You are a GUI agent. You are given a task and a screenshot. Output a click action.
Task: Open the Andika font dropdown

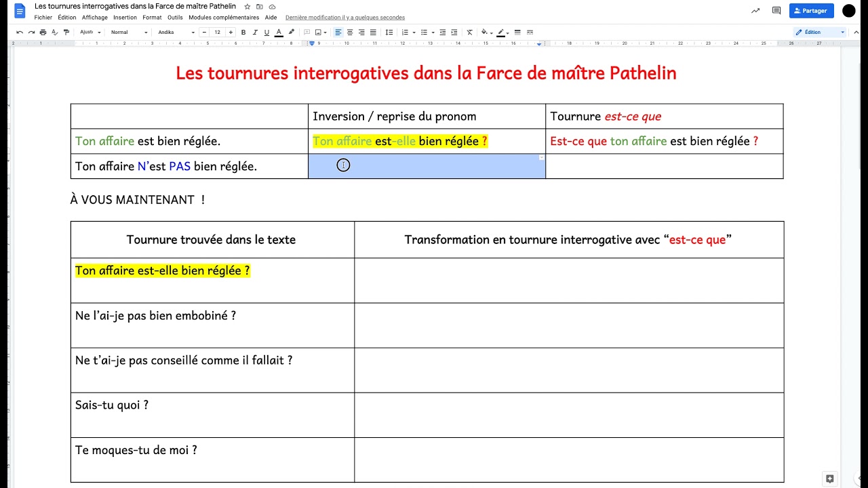click(x=176, y=32)
